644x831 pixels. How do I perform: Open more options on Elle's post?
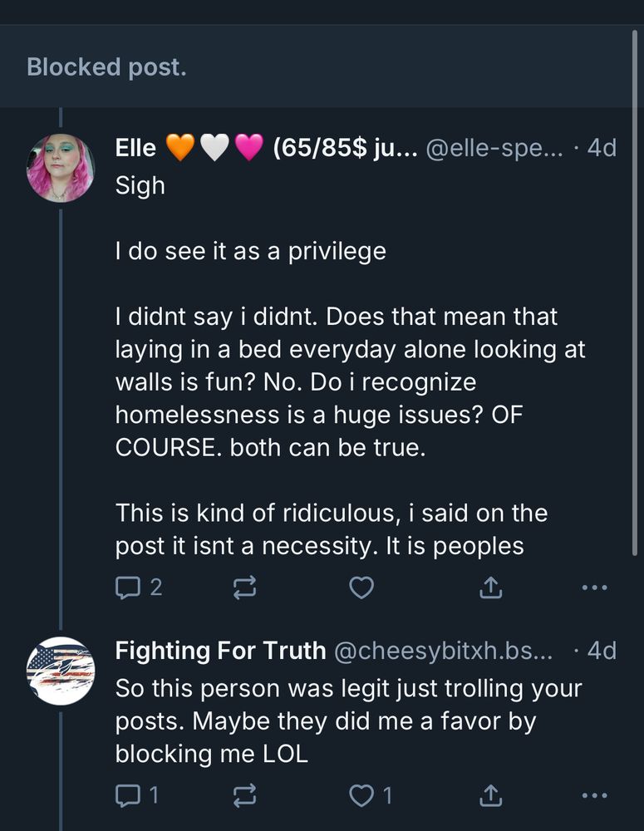pos(595,588)
